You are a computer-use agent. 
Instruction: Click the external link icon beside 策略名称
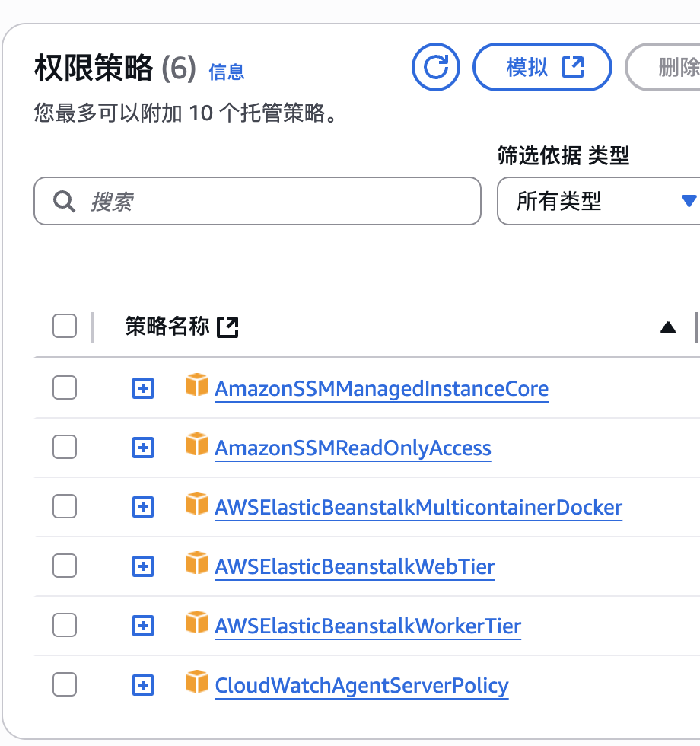[x=228, y=327]
